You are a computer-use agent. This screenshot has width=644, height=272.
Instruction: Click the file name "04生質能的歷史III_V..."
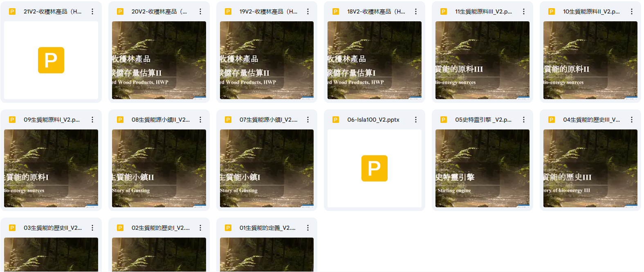[591, 120]
